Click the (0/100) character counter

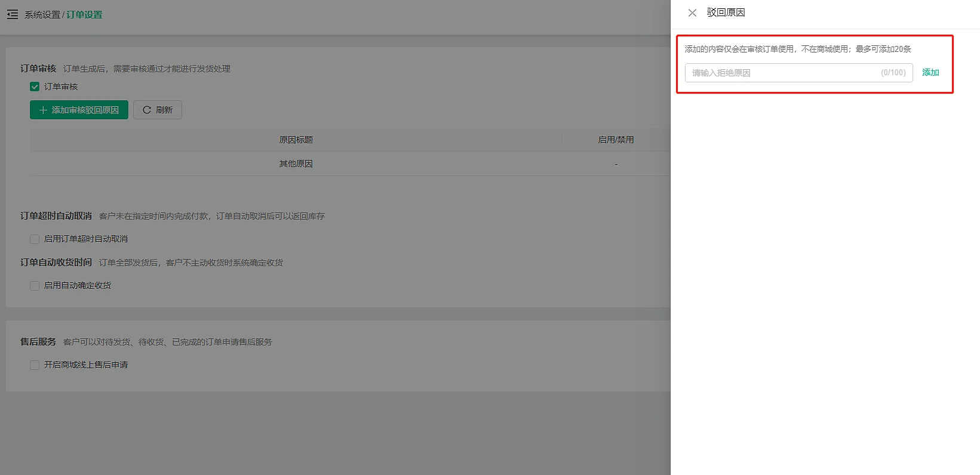(893, 73)
